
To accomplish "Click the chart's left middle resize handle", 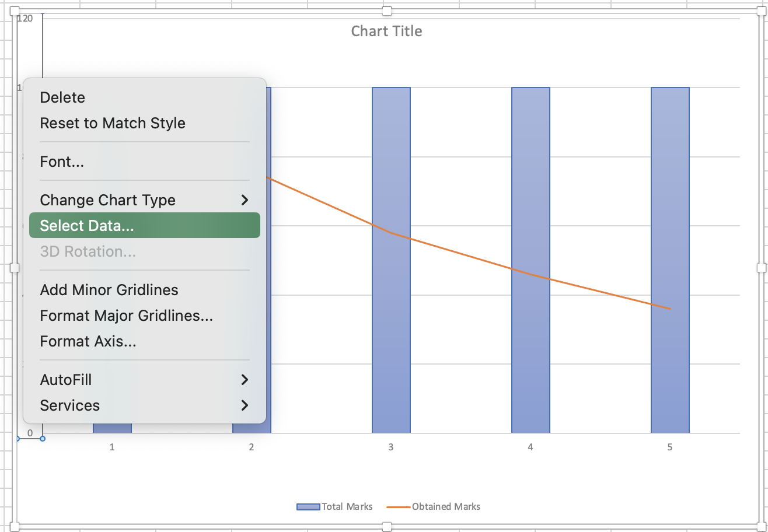I will pos(15,268).
